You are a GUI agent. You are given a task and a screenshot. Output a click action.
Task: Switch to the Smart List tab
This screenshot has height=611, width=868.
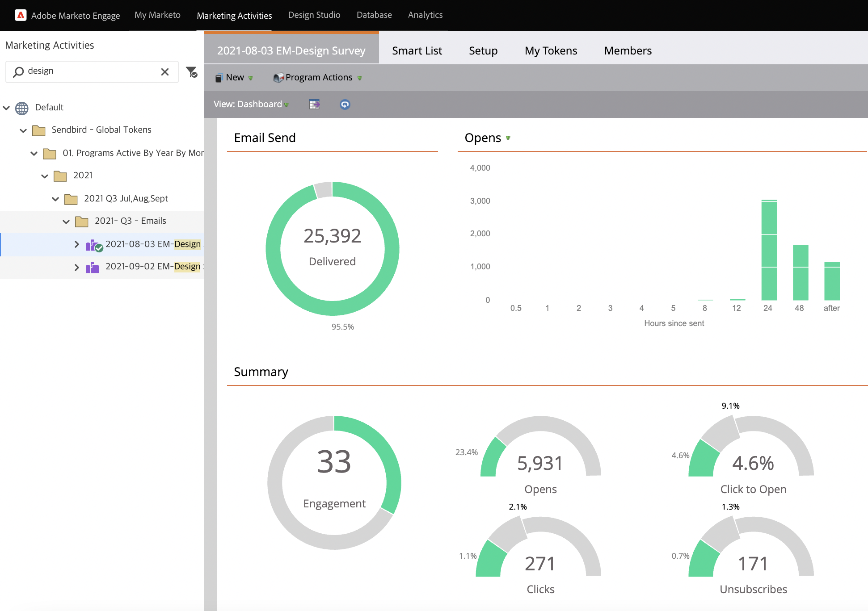(x=417, y=50)
